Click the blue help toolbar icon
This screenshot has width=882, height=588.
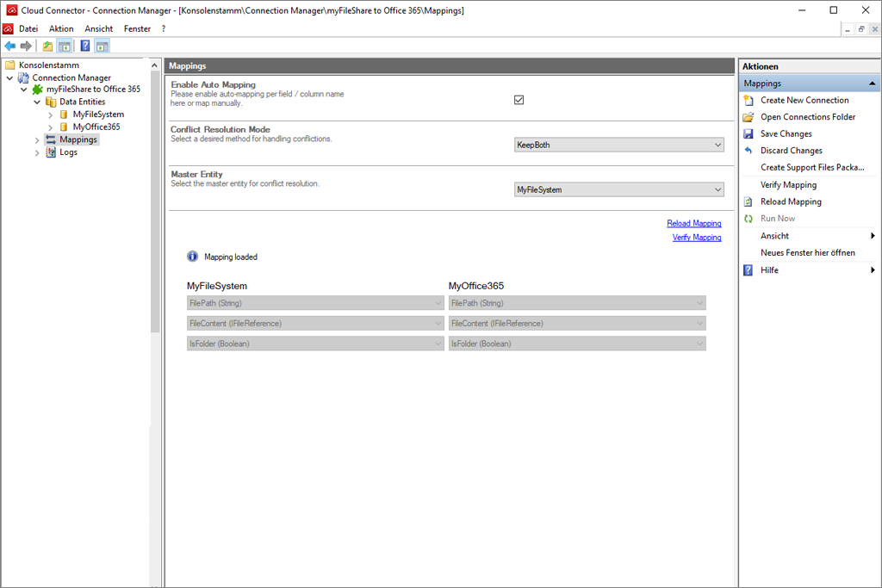[x=85, y=46]
